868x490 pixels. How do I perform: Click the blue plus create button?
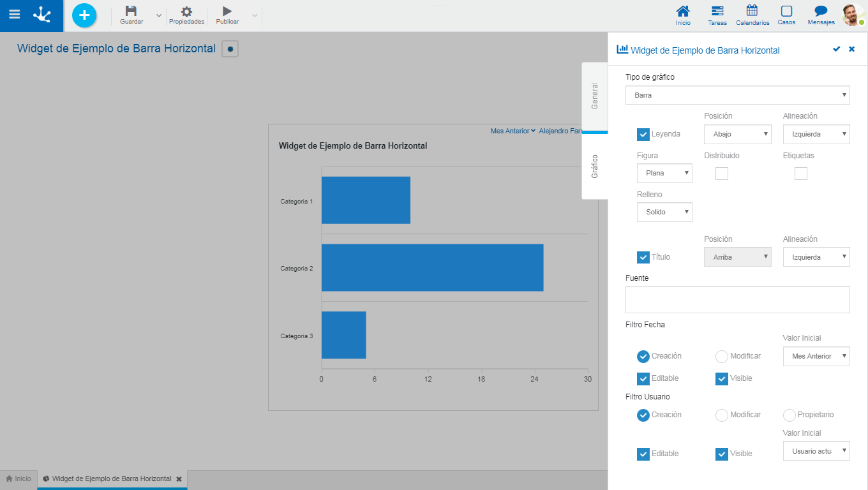(x=84, y=15)
